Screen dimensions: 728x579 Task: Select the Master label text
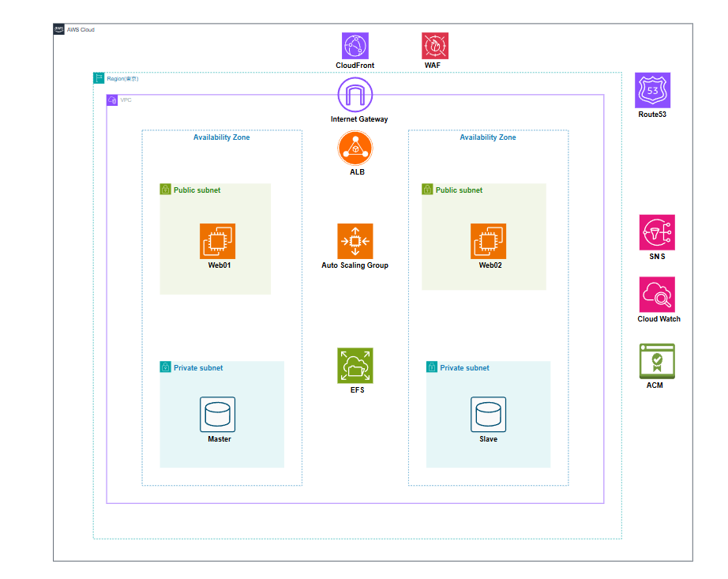(x=220, y=439)
